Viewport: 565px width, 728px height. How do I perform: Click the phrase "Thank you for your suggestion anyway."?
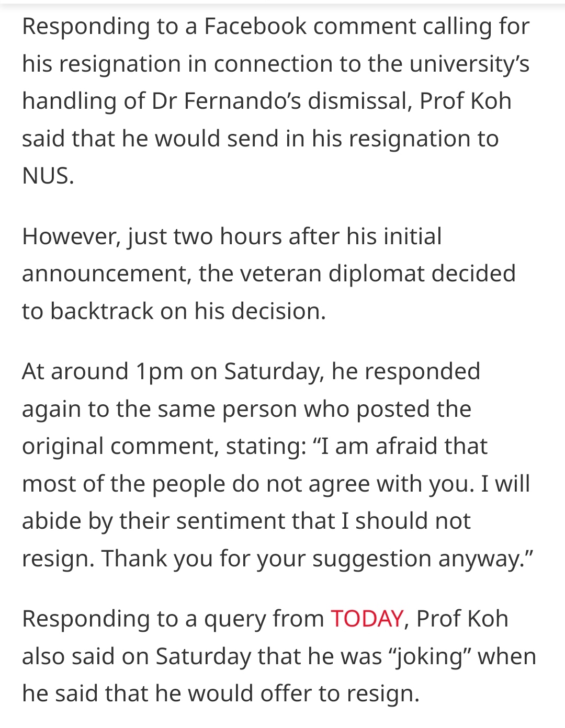click(318, 559)
